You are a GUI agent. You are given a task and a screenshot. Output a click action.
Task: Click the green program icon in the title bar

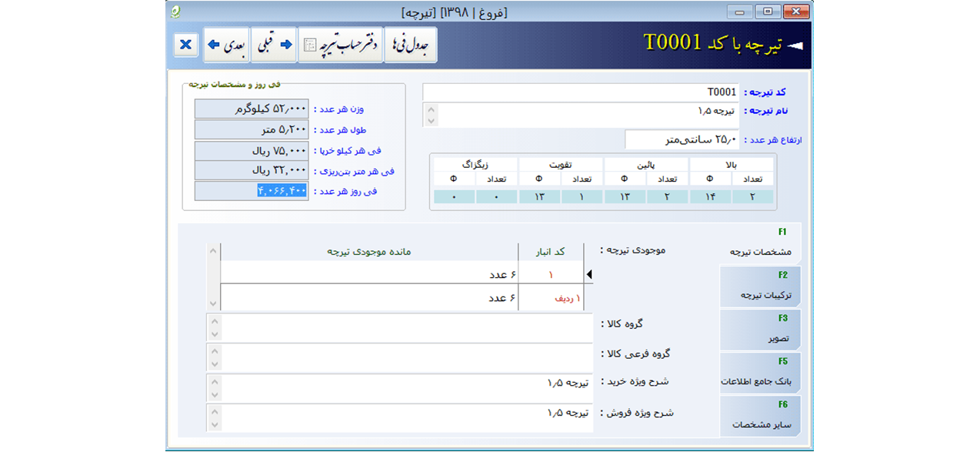click(175, 12)
